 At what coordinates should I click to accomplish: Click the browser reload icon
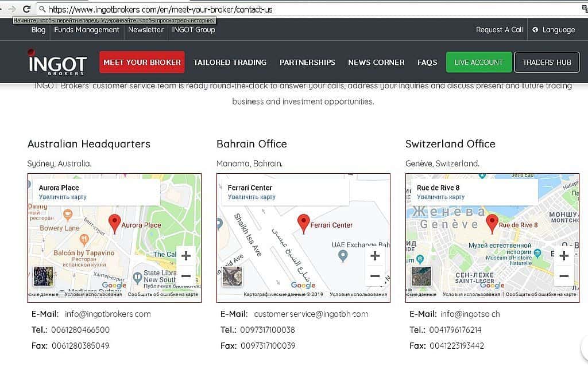tap(26, 9)
